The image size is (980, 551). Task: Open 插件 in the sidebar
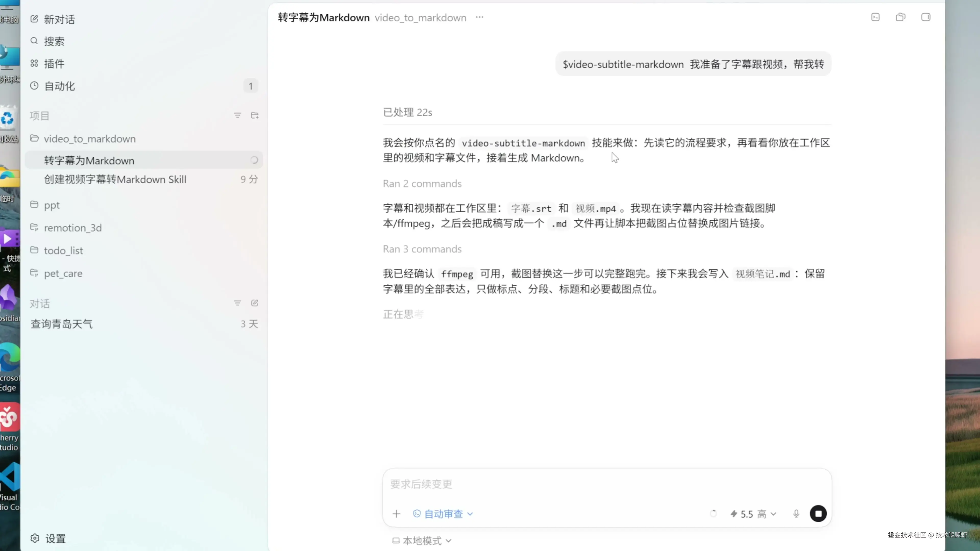tap(54, 64)
